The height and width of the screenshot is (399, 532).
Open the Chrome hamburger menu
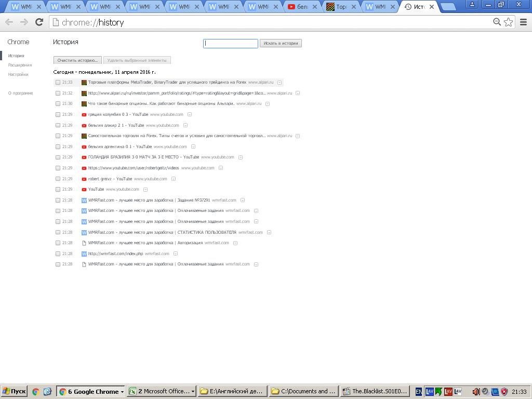[524, 22]
